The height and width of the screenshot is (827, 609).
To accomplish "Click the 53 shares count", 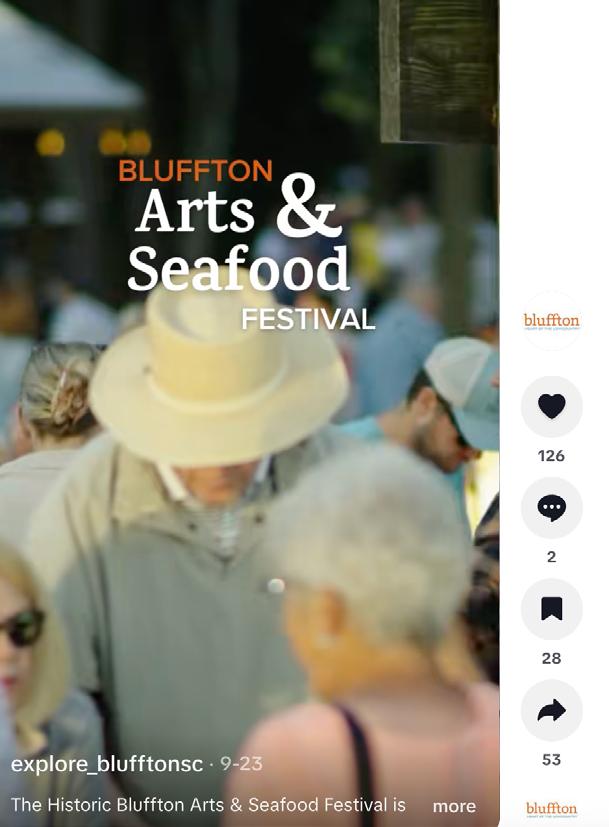I will pyautogui.click(x=552, y=759).
